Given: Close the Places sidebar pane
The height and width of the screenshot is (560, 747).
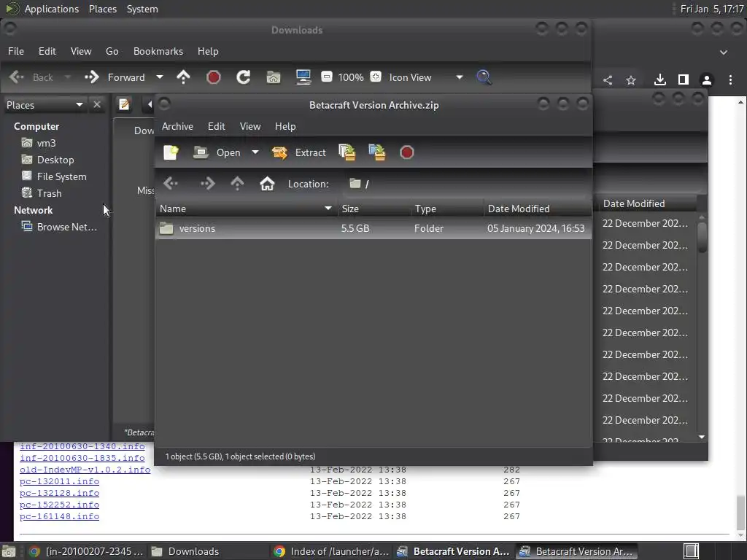Looking at the screenshot, I should [97, 104].
